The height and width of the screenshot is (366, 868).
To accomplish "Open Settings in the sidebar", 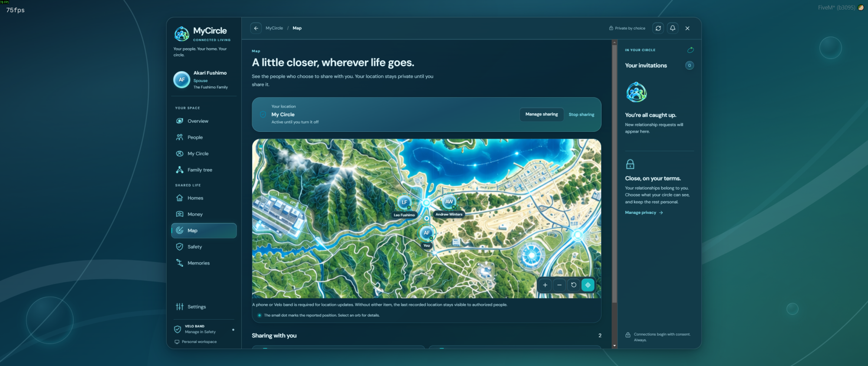I will [204, 307].
